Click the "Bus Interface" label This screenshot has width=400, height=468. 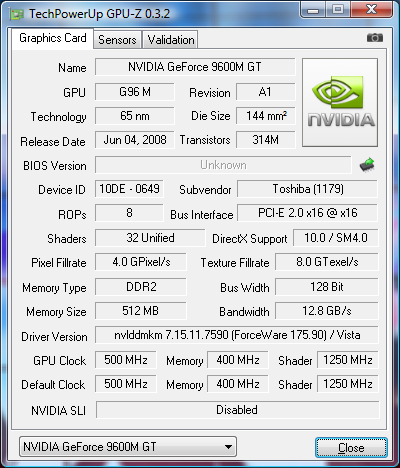(202, 215)
